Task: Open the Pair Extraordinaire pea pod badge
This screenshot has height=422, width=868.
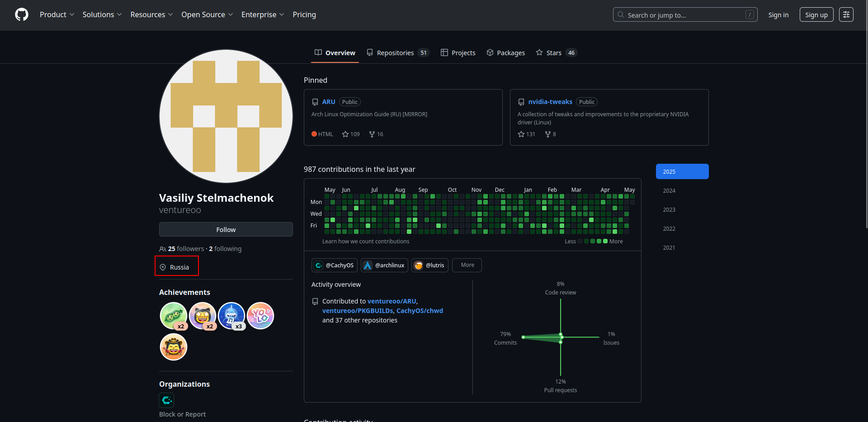Action: tap(173, 316)
